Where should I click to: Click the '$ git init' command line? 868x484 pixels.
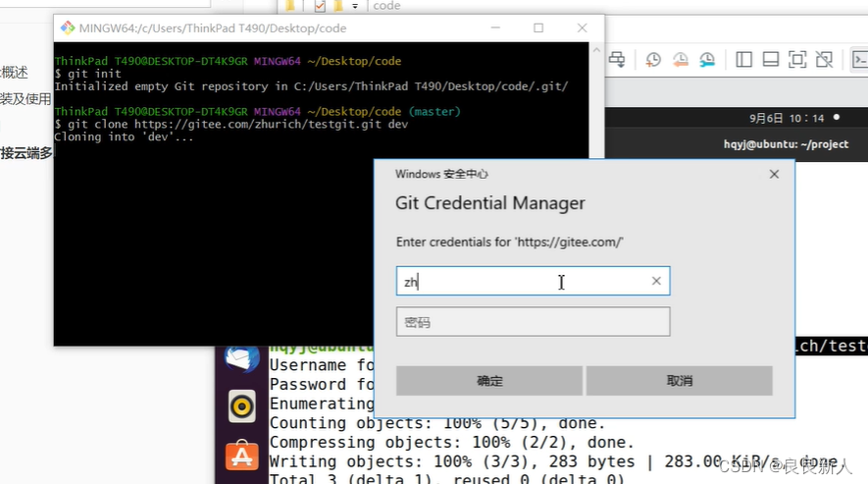87,74
